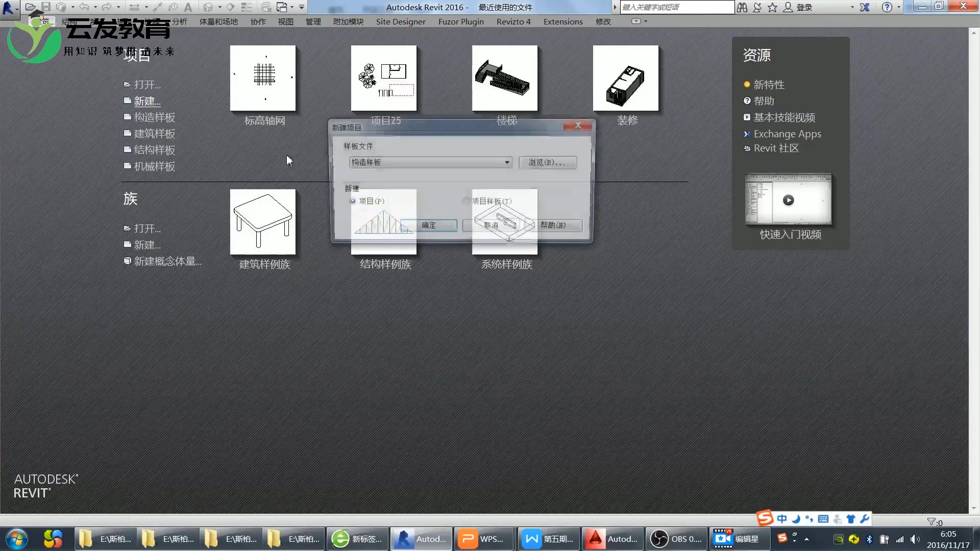Screen dimensions: 980x551
Task: Click the volume speaker tray icon
Action: click(x=915, y=539)
